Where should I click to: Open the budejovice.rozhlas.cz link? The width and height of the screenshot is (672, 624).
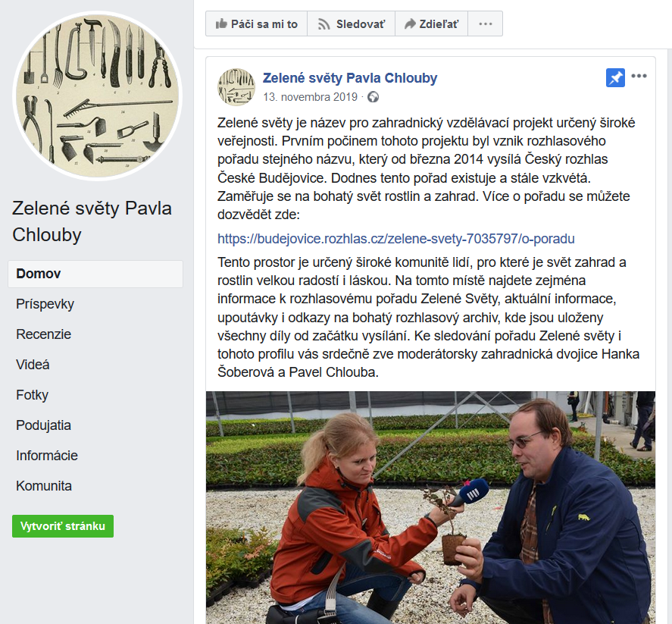coord(396,238)
